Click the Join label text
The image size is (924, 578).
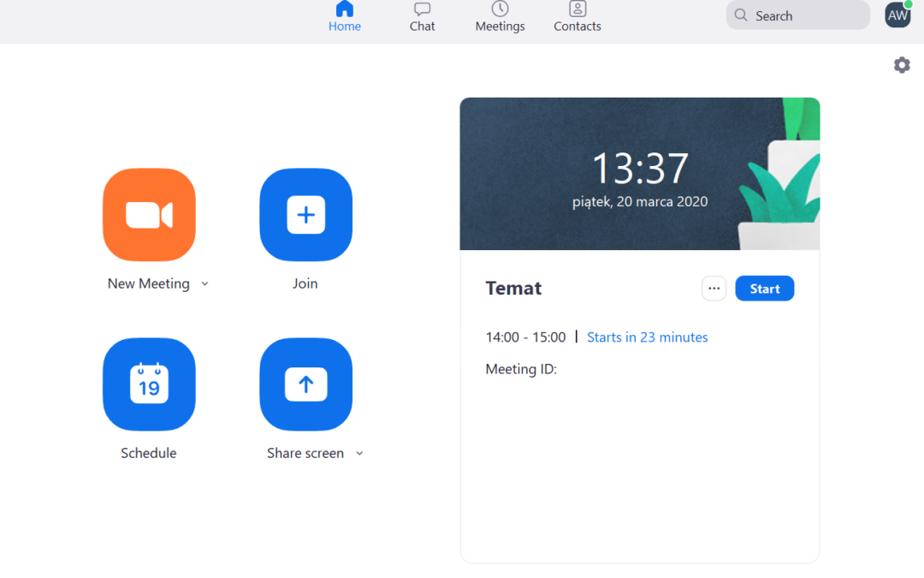(x=305, y=283)
